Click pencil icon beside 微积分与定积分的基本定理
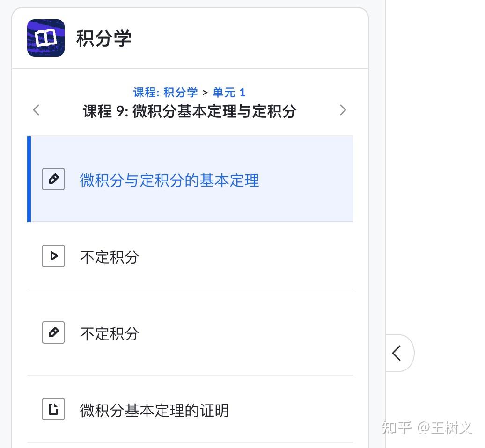 (53, 179)
